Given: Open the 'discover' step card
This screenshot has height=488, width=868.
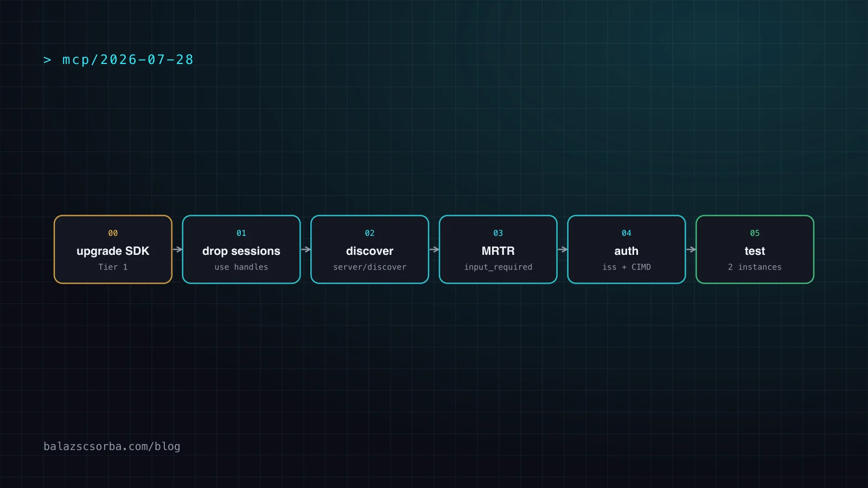Looking at the screenshot, I should tap(369, 249).
